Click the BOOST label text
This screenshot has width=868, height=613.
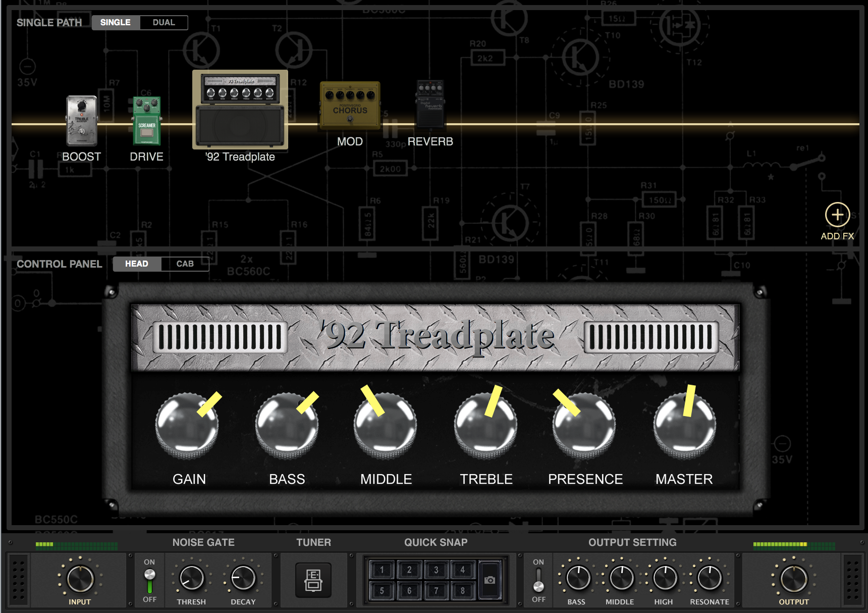click(82, 157)
